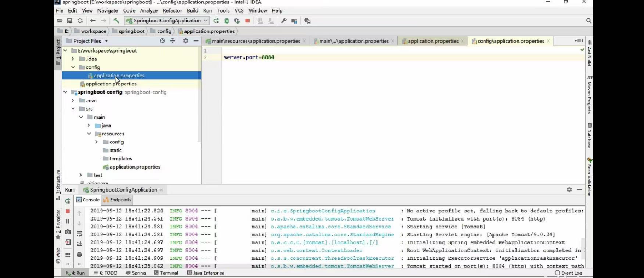Toggle scroll to end of console
644x278 pixels.
coord(79,244)
